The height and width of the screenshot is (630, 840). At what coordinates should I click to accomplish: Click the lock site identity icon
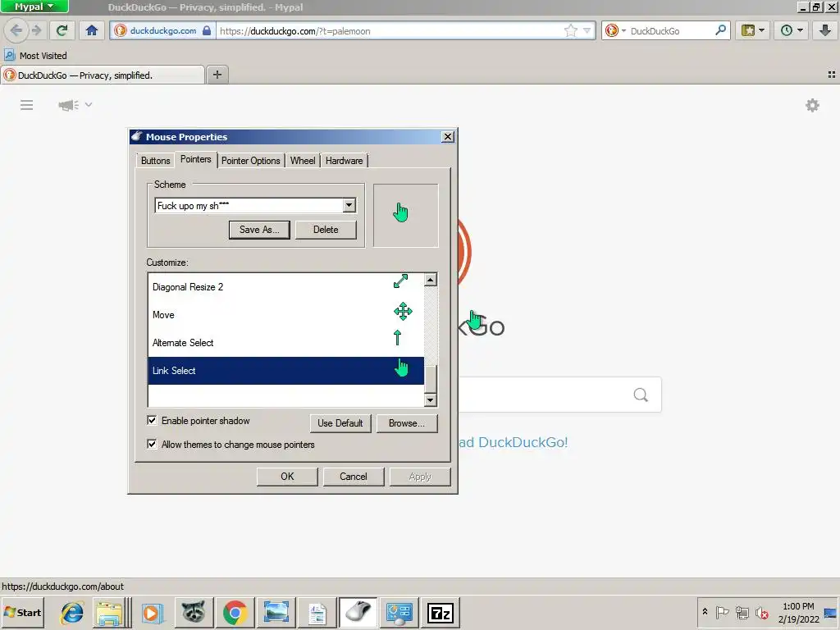point(207,30)
